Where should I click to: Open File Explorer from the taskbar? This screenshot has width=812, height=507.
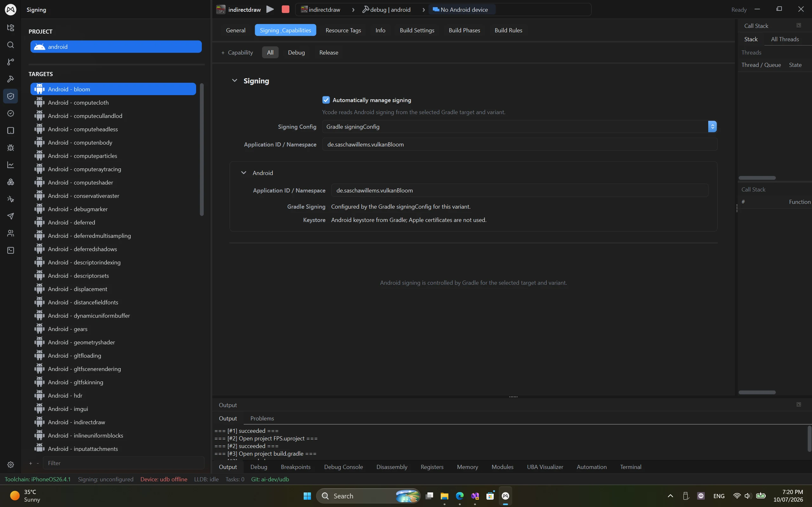coord(445,496)
